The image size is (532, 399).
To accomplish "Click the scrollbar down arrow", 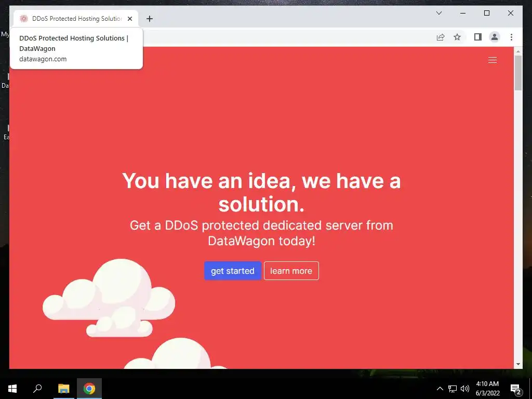I will coord(518,364).
